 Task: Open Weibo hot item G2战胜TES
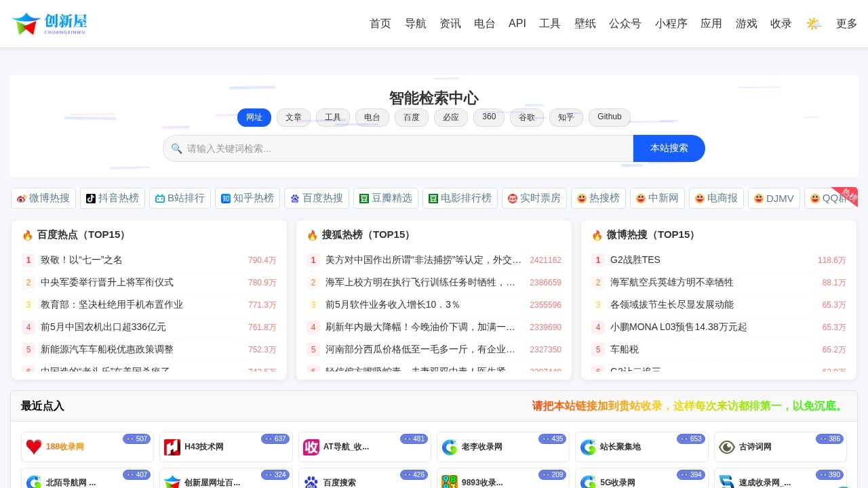(635, 260)
